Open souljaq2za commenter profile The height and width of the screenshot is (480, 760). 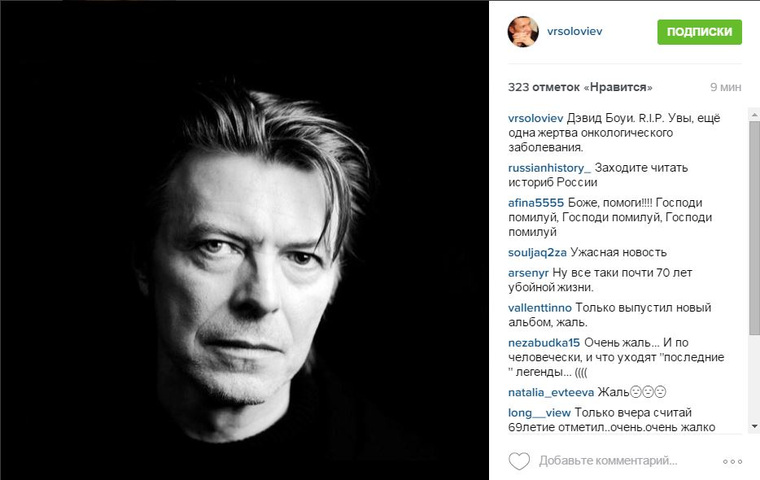(x=538, y=253)
